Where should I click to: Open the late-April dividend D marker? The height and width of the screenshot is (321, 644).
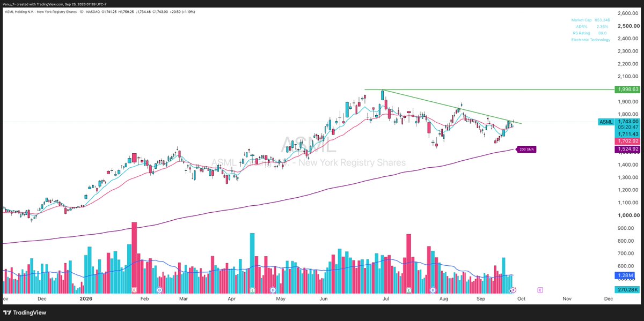(x=273, y=290)
